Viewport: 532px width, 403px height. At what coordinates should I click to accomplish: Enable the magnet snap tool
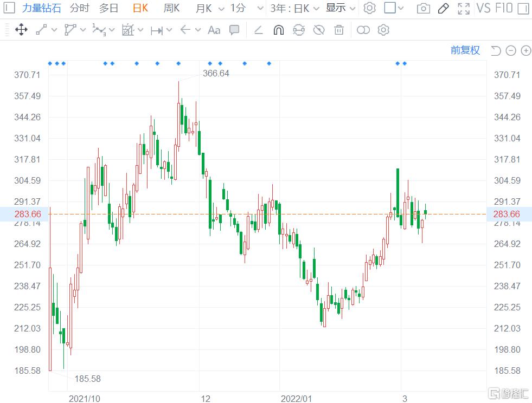pyautogui.click(x=278, y=30)
